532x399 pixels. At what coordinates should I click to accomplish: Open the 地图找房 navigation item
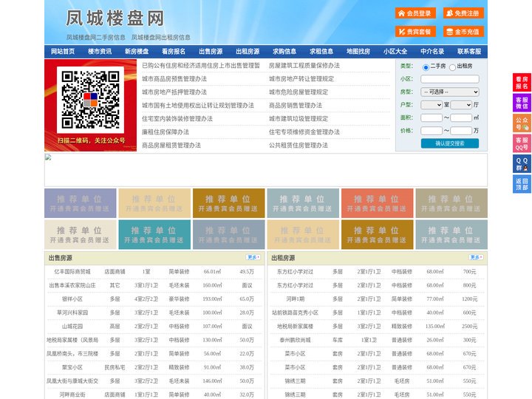click(x=358, y=52)
